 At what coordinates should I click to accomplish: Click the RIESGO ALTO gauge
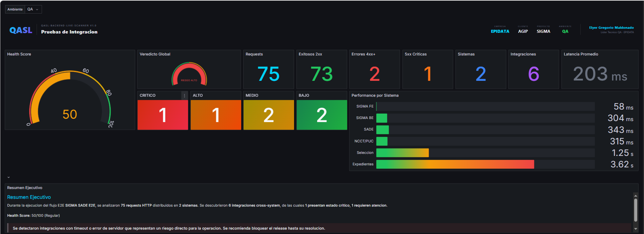[x=189, y=74]
